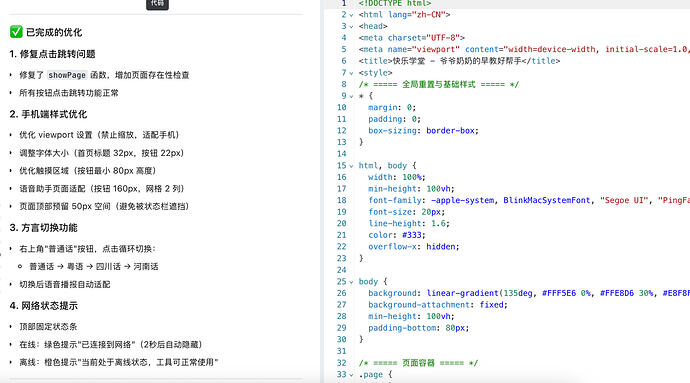Click line number 31 in the gutter
This screenshot has height=383, width=690.
point(341,351)
